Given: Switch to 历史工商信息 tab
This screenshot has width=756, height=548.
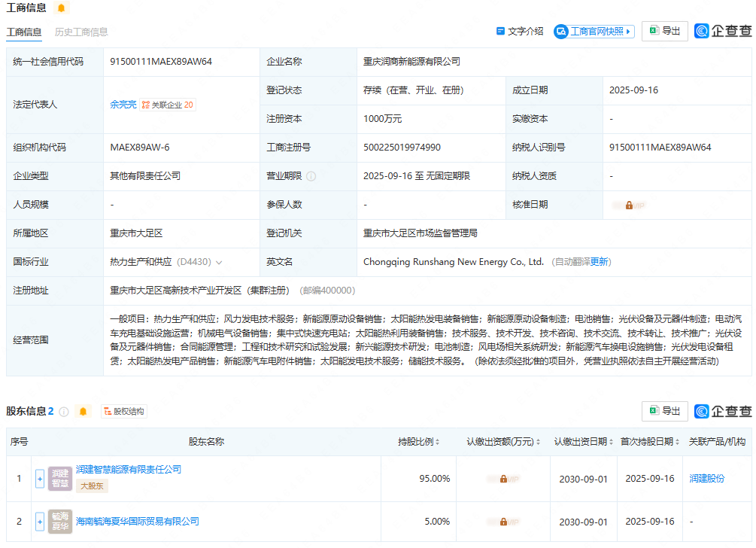Looking at the screenshot, I should (x=81, y=32).
